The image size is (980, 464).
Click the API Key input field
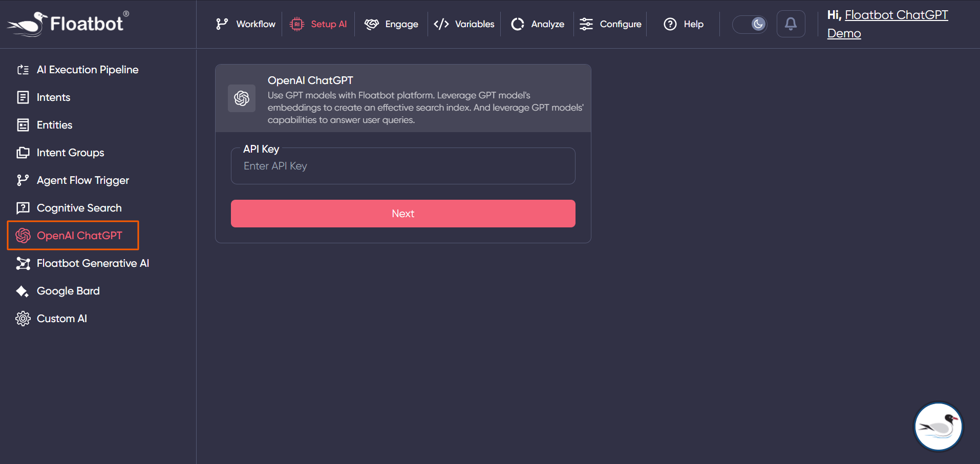[x=402, y=166]
